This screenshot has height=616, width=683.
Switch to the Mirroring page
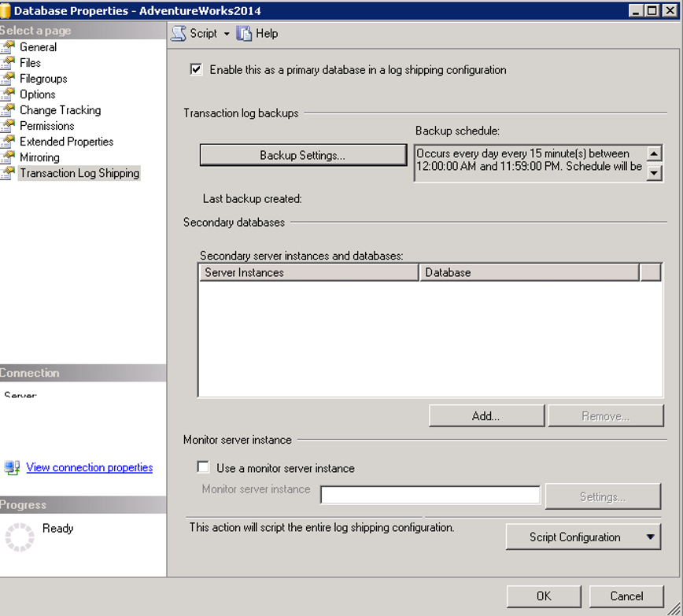point(39,157)
